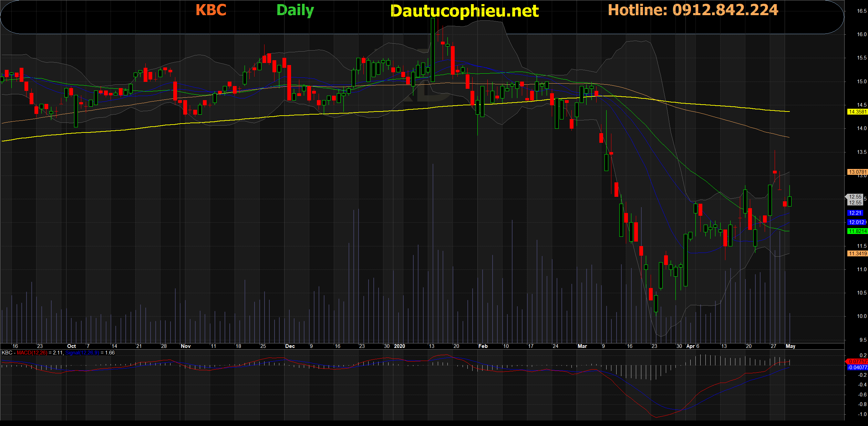868x426 pixels.
Task: Click the blue -0.04077 signal value tag
Action: [x=857, y=368]
